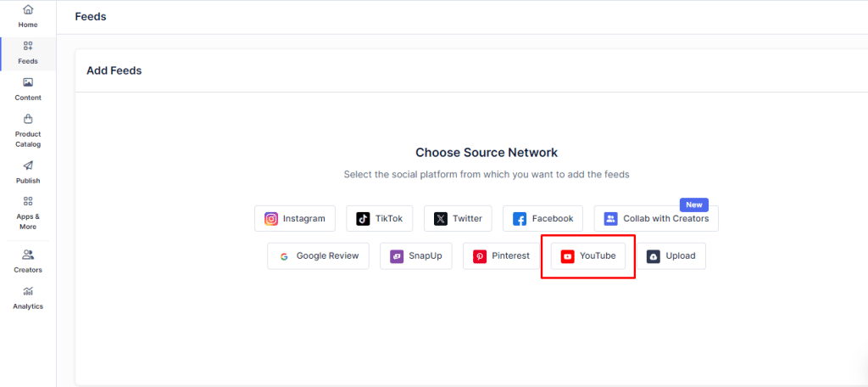The width and height of the screenshot is (868, 387).
Task: Open the Content section in sidebar
Action: point(28,89)
